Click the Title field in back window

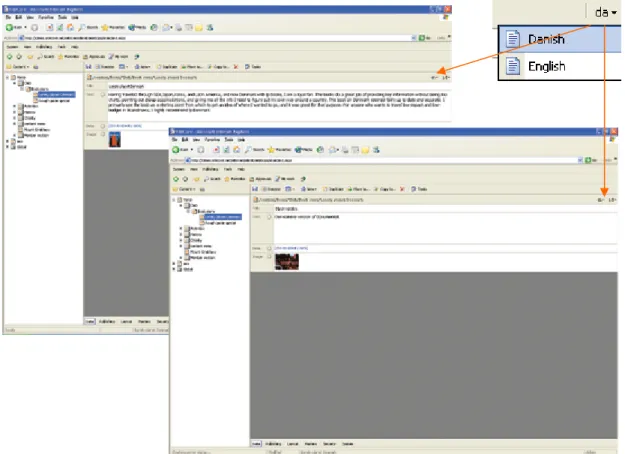click(279, 86)
